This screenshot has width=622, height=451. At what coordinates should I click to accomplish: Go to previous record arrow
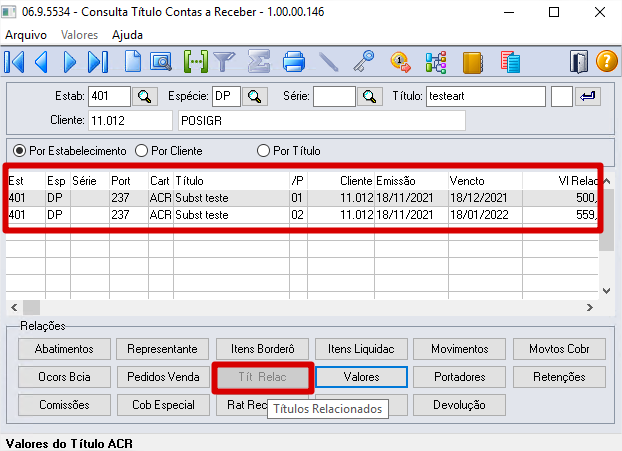(42, 62)
